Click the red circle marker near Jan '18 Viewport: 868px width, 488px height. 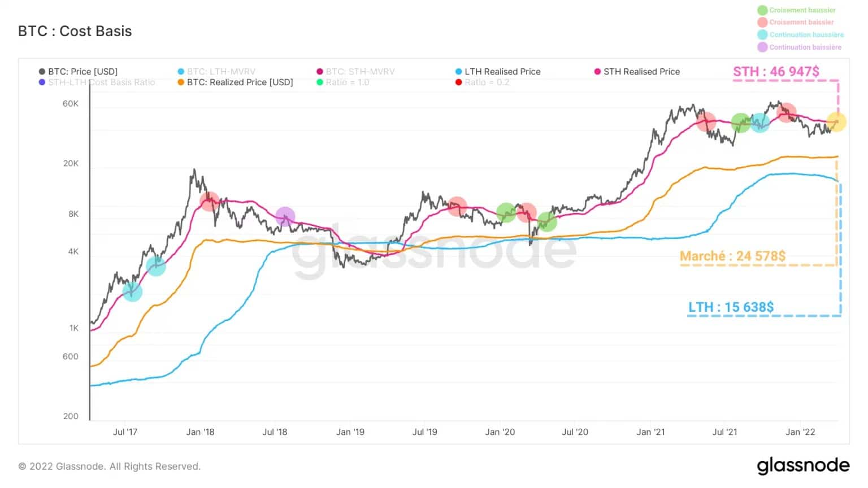pos(210,202)
